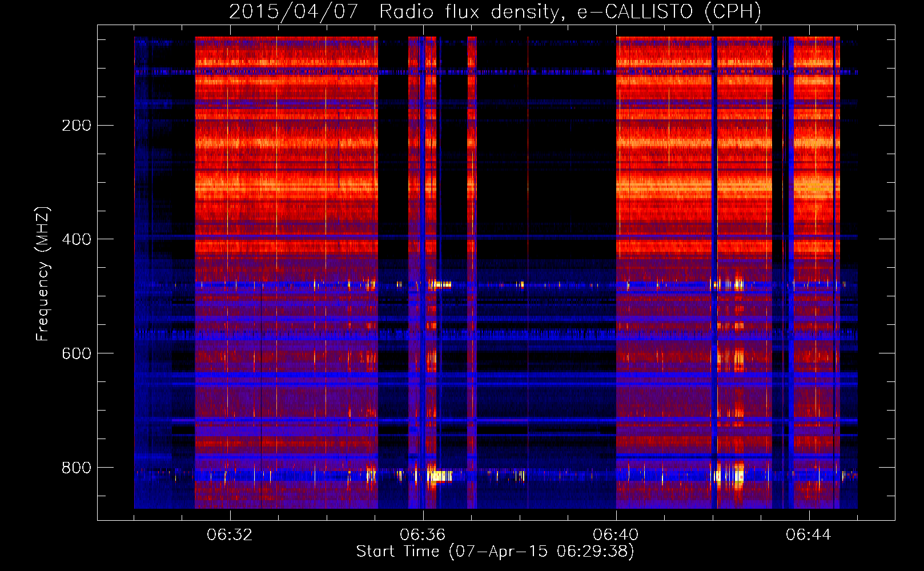Click the 06:32 time tick label

[230, 535]
